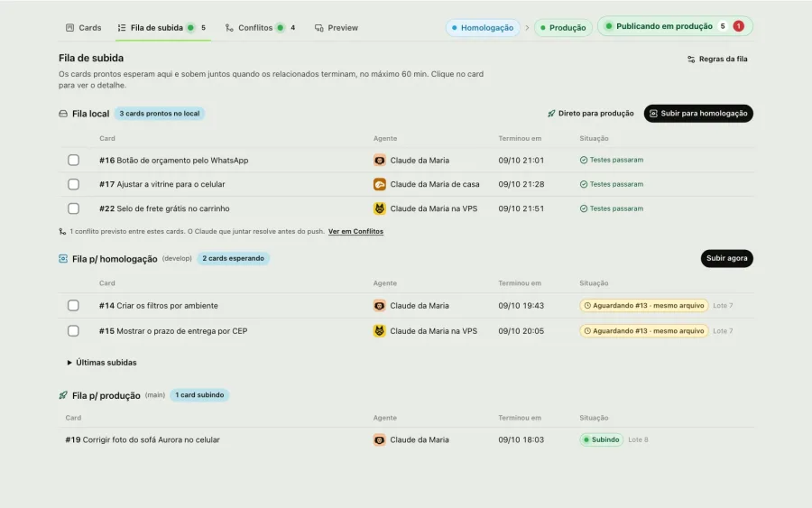Check the box for card #14
This screenshot has width=812, height=508.
pyautogui.click(x=74, y=306)
